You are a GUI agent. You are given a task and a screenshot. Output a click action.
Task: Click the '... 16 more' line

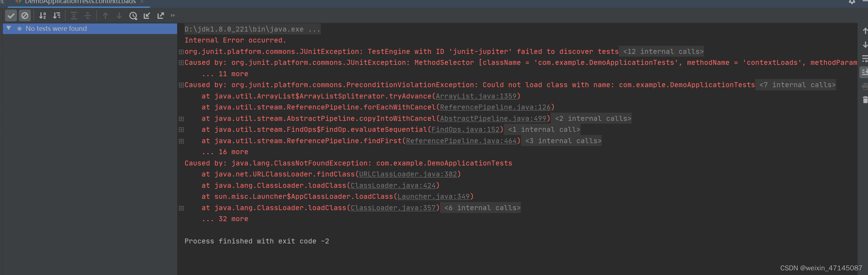click(x=225, y=152)
